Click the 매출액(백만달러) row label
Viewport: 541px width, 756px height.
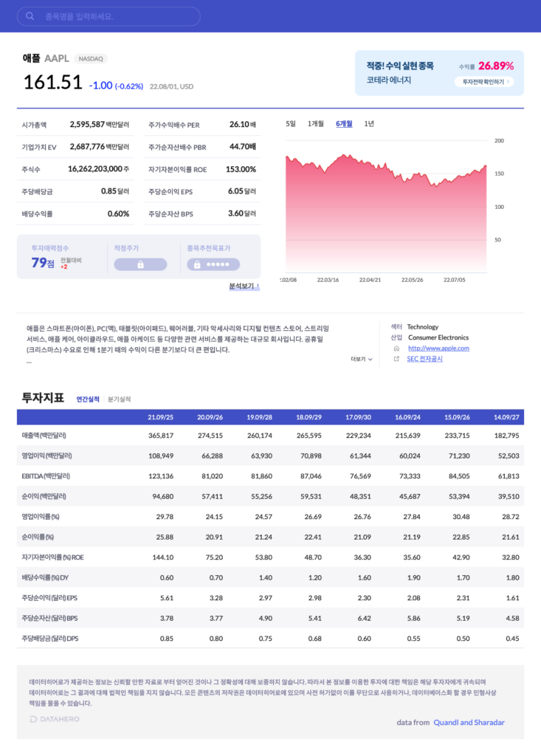pos(44,436)
